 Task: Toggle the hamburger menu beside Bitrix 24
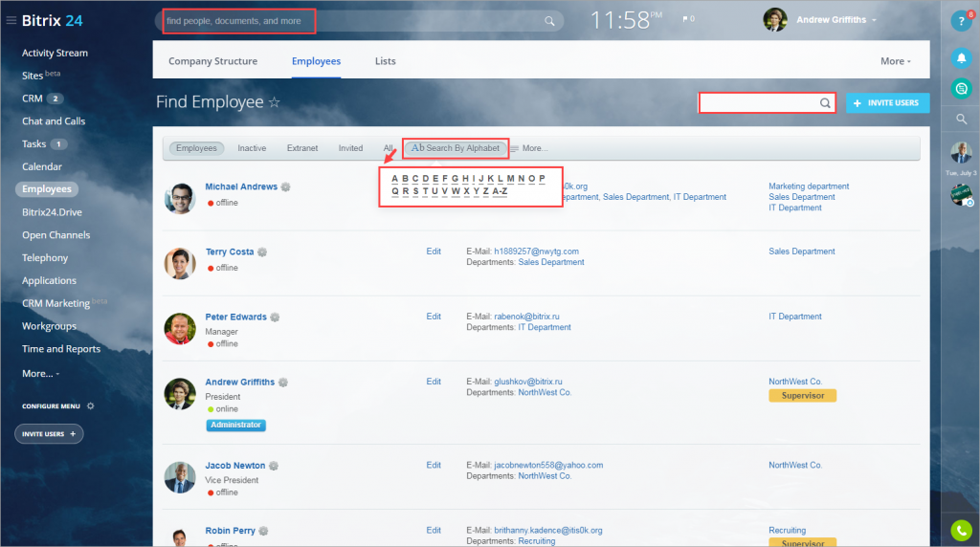click(x=11, y=21)
